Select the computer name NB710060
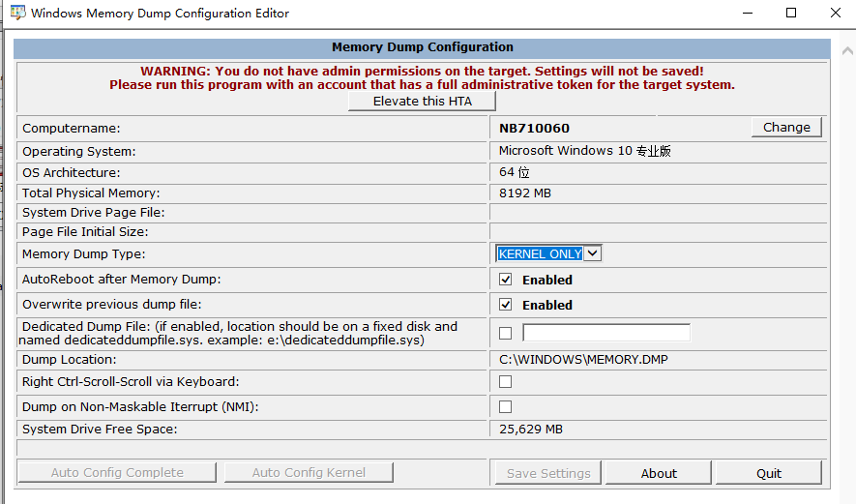This screenshot has height=504, width=856. point(534,129)
